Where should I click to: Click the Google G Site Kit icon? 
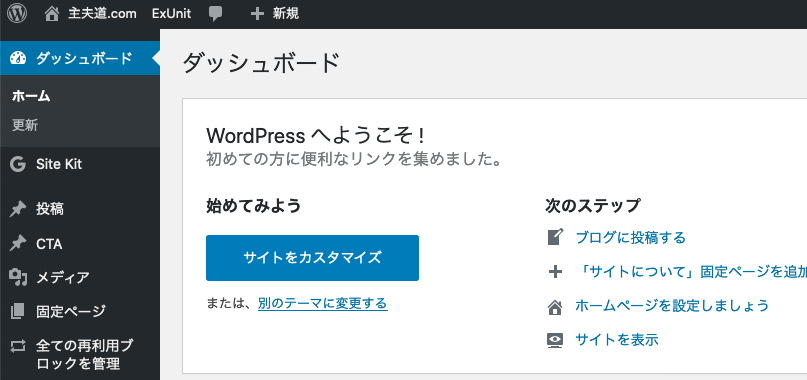click(x=17, y=164)
